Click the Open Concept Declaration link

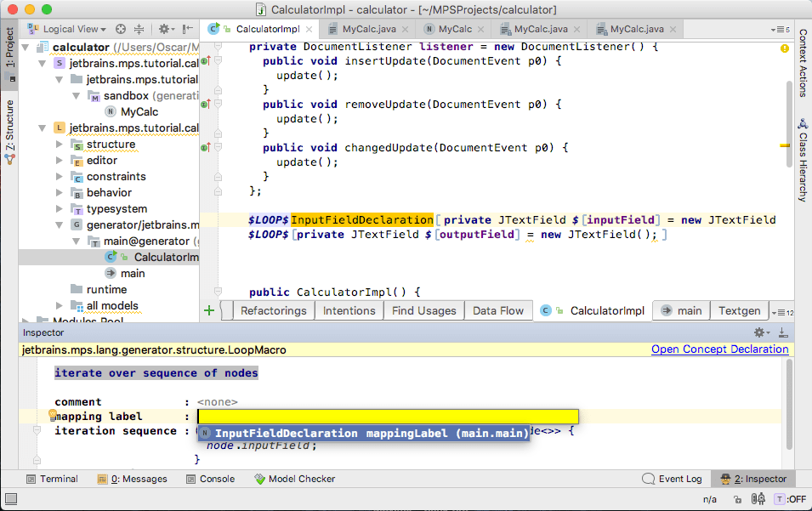pos(719,349)
